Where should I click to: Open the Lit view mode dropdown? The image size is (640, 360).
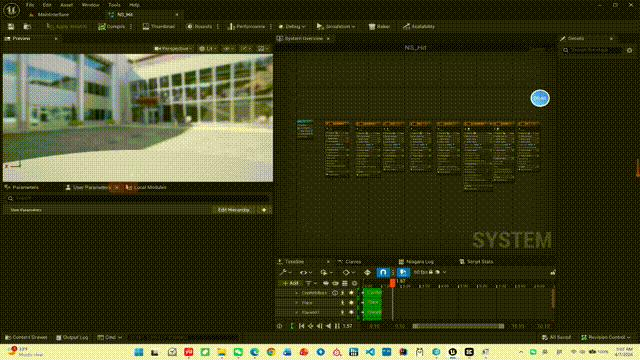tap(208, 49)
